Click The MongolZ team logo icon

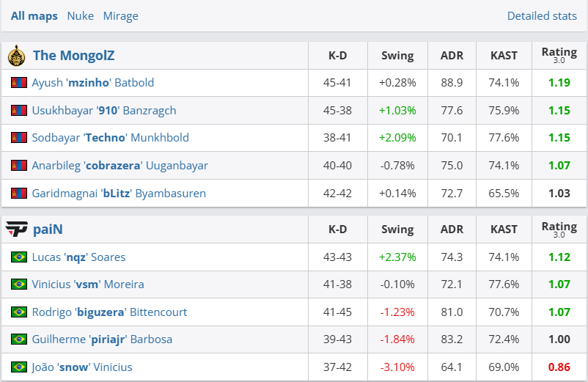pyautogui.click(x=16, y=55)
